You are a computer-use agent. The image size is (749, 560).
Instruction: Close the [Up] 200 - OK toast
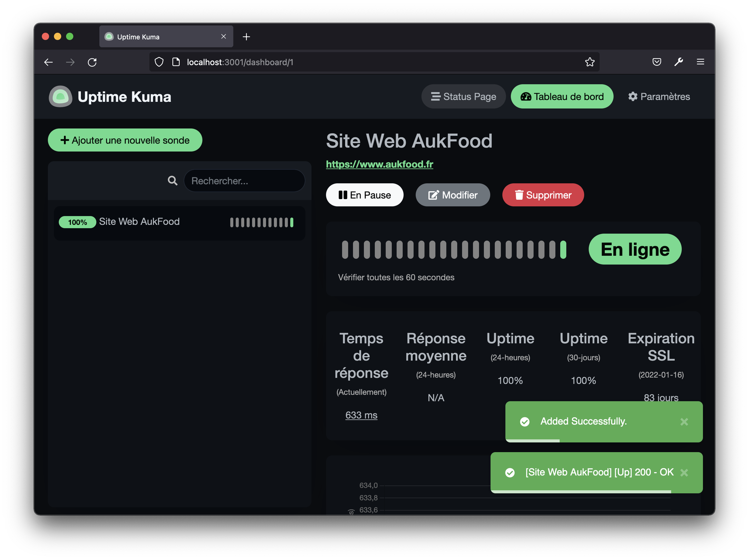684,472
